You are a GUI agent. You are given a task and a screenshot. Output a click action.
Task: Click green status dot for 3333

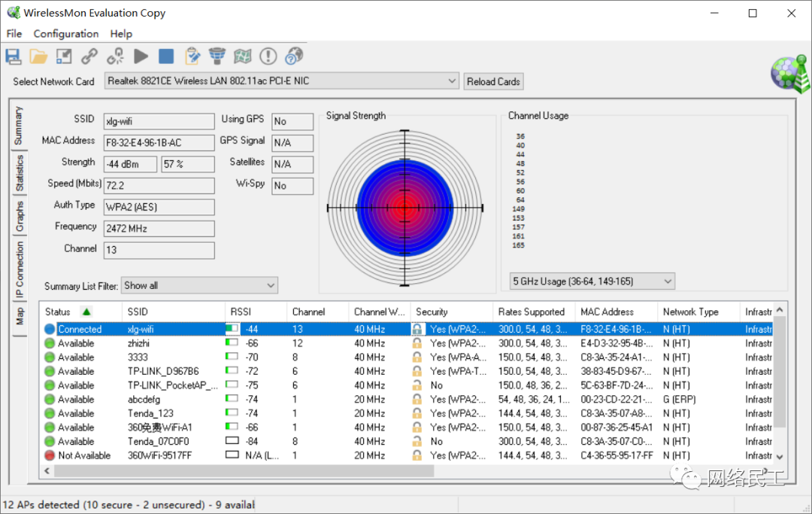50,357
